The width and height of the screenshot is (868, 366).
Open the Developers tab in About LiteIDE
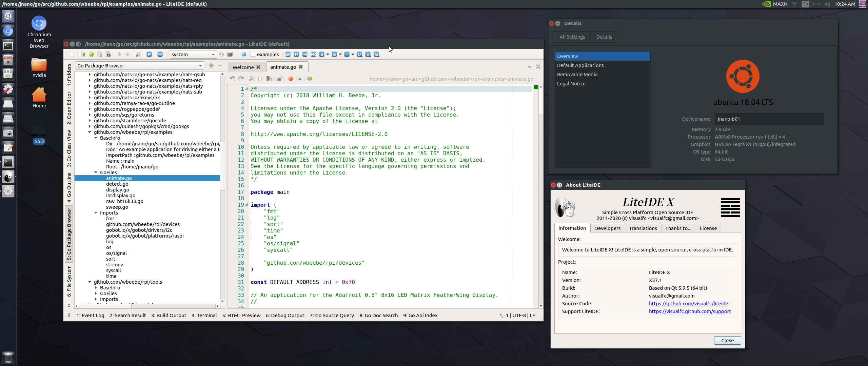607,228
